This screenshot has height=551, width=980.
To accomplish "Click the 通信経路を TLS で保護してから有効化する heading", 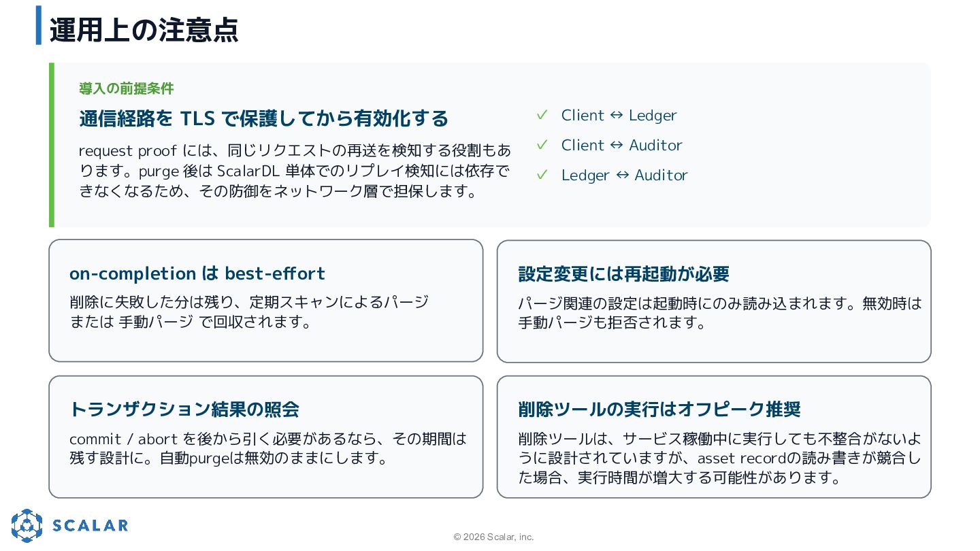I will 264,118.
